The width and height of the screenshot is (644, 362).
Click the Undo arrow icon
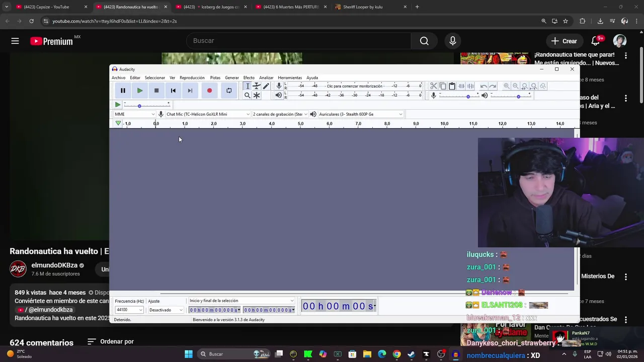(x=484, y=86)
